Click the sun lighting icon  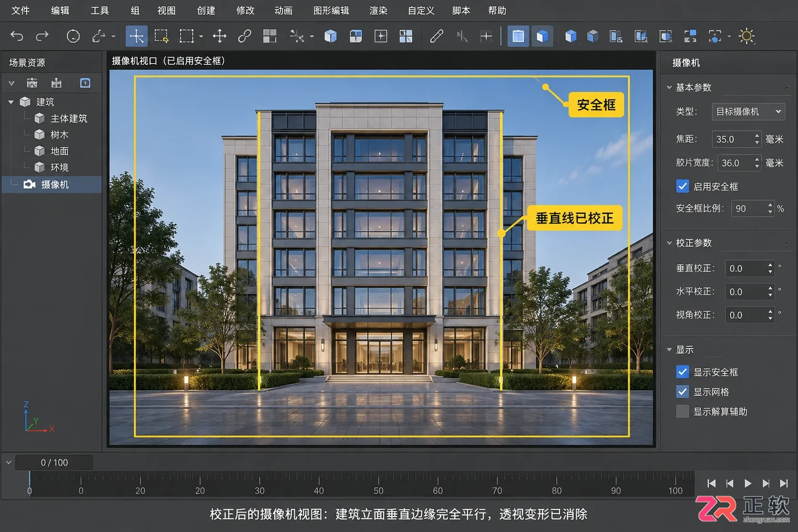746,37
